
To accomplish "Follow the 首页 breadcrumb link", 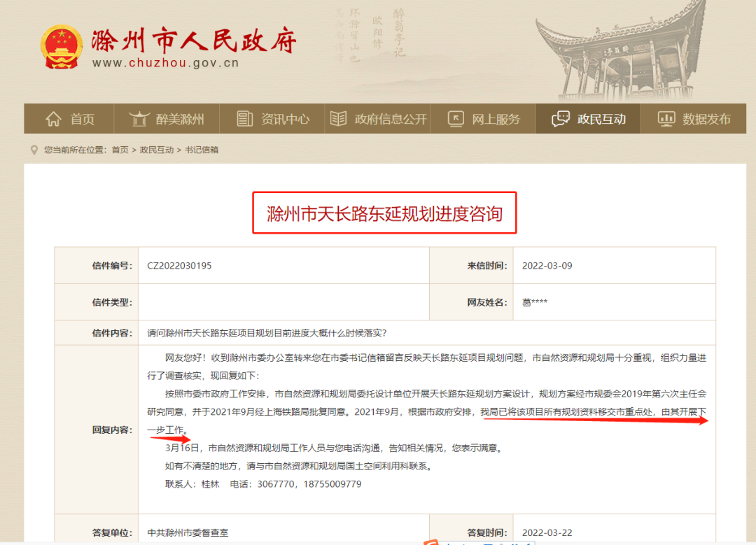I will click(120, 150).
